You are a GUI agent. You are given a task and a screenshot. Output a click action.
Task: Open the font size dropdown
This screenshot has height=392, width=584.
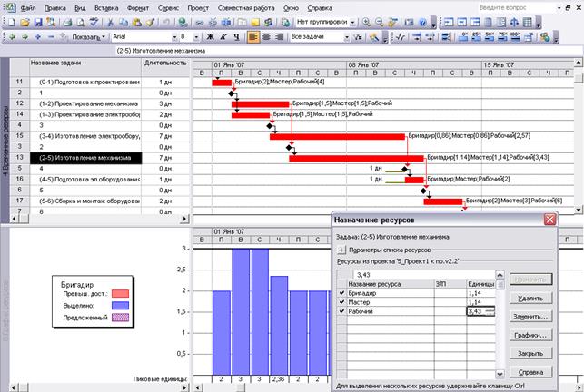[x=196, y=37]
